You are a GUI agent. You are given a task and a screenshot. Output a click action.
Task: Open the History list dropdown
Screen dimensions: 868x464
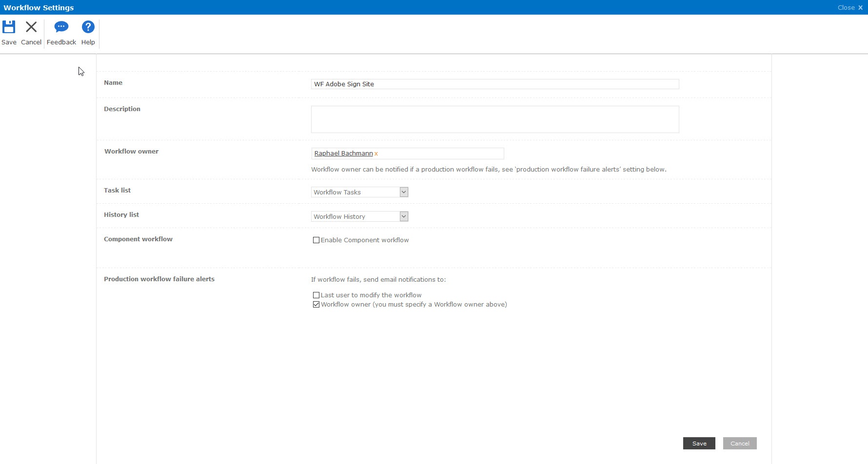click(359, 216)
